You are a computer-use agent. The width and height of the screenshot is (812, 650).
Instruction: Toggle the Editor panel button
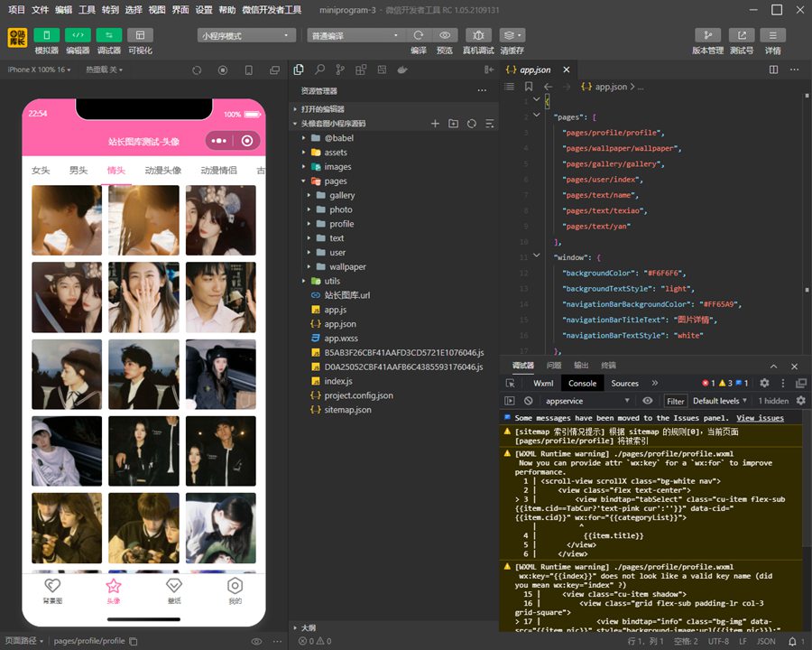(78, 35)
